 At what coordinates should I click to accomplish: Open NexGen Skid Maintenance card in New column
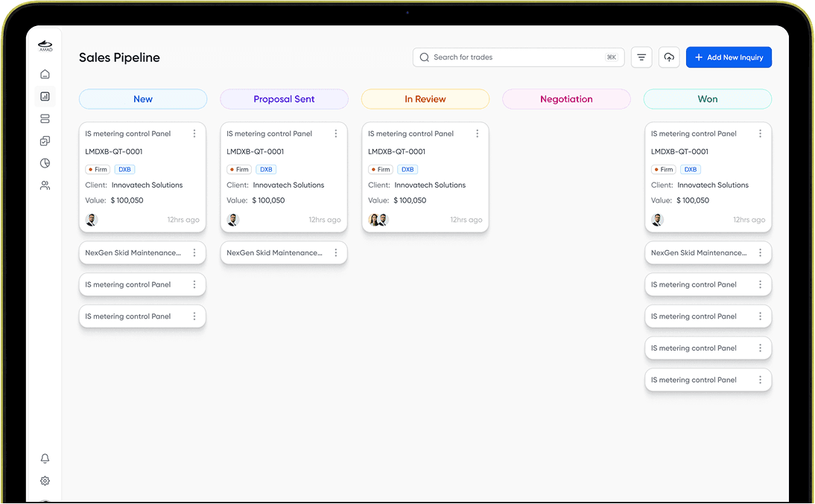(142, 252)
